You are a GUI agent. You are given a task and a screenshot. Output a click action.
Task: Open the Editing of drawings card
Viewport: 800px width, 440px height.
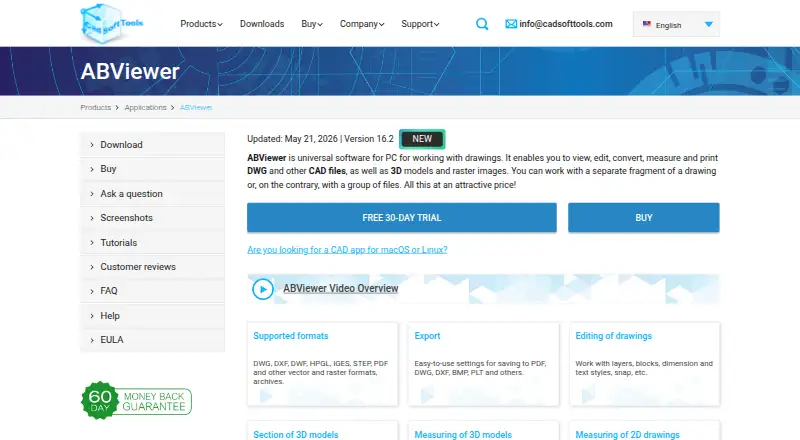click(x=644, y=364)
